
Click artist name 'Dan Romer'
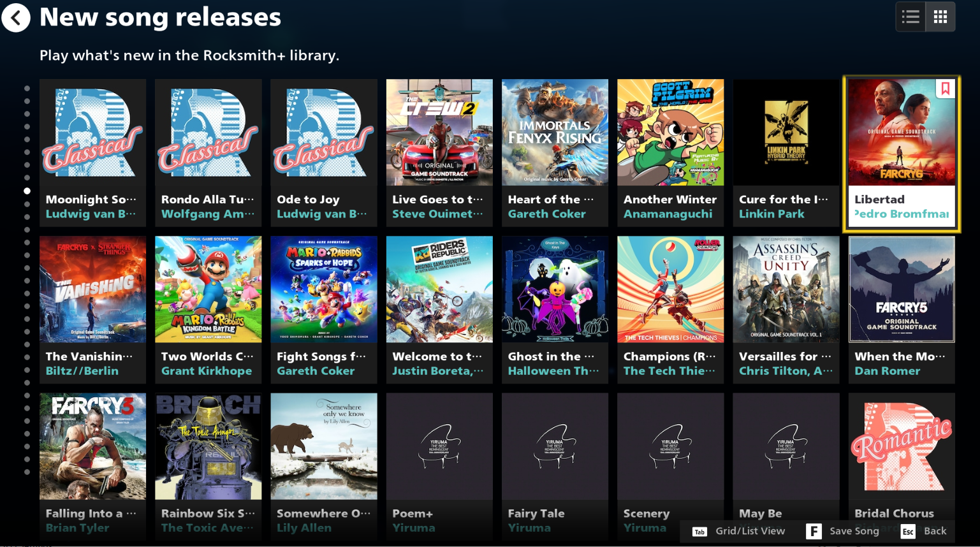click(x=888, y=371)
